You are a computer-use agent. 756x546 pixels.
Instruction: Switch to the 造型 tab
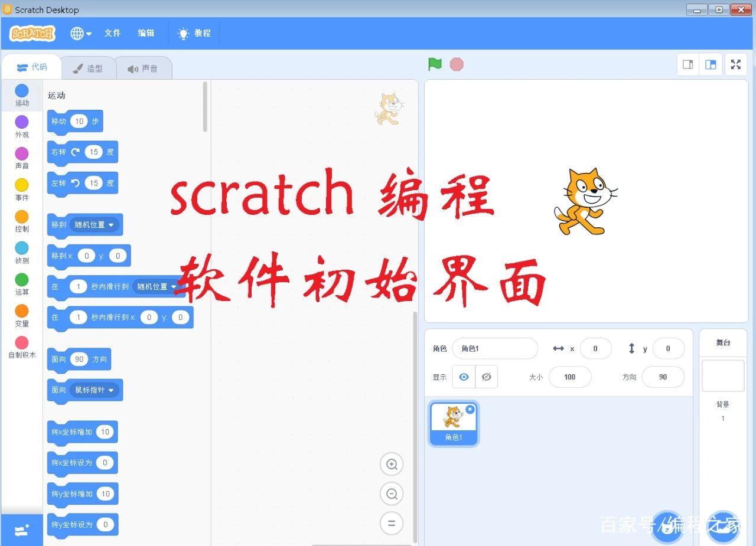[87, 68]
